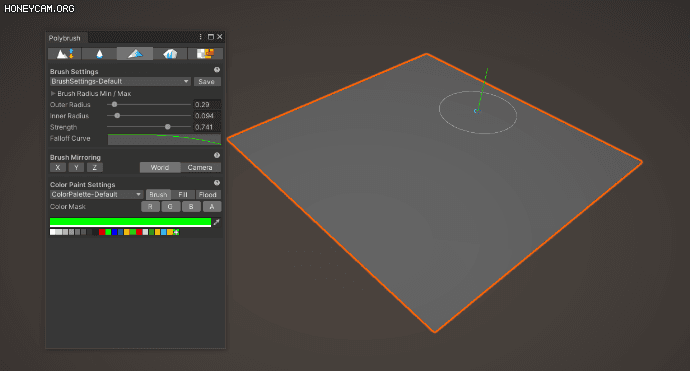690x371 pixels.
Task: Click the Brush Mirroring heading
Action: pos(75,157)
